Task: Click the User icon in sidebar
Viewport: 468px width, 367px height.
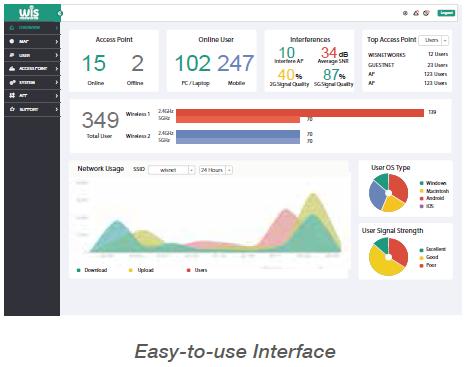Action: (x=12, y=55)
